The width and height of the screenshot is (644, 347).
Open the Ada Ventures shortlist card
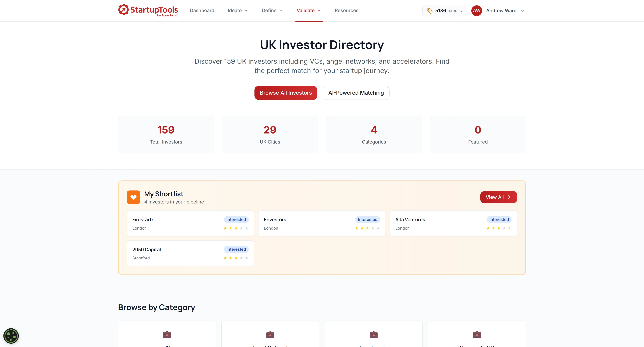pos(453,223)
